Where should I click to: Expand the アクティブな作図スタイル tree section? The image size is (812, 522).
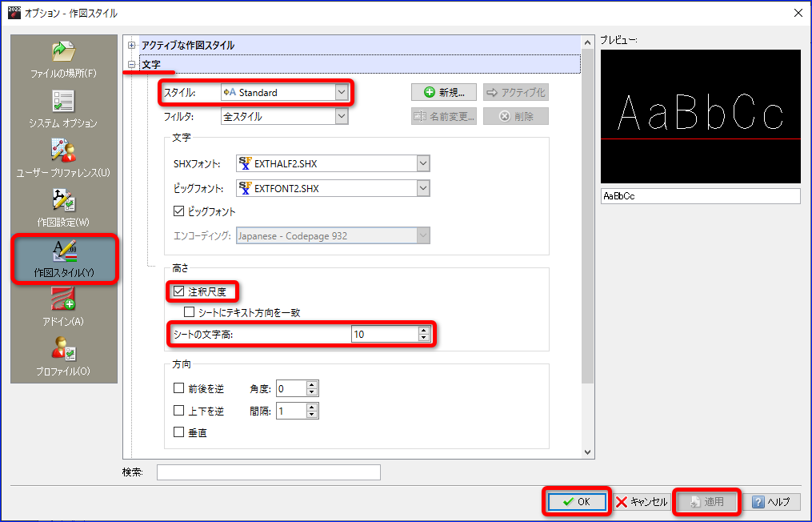[132, 46]
